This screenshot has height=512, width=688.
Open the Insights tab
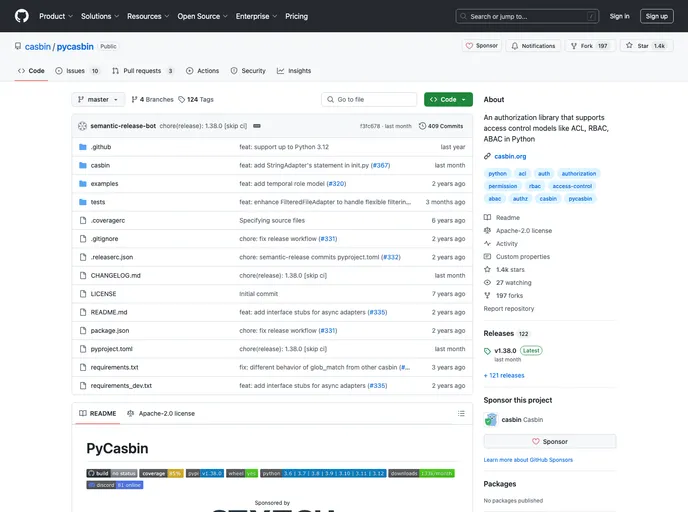[x=294, y=71]
